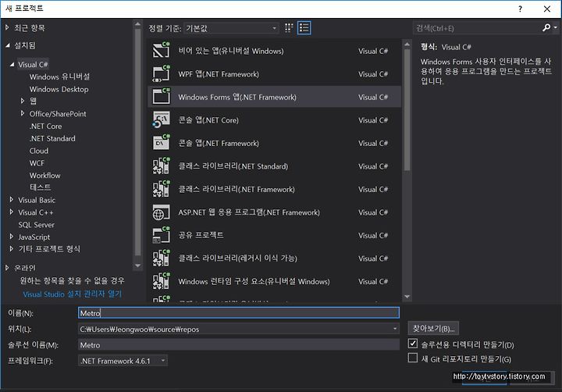
Task: Switch to small icons view
Action: pos(289,28)
